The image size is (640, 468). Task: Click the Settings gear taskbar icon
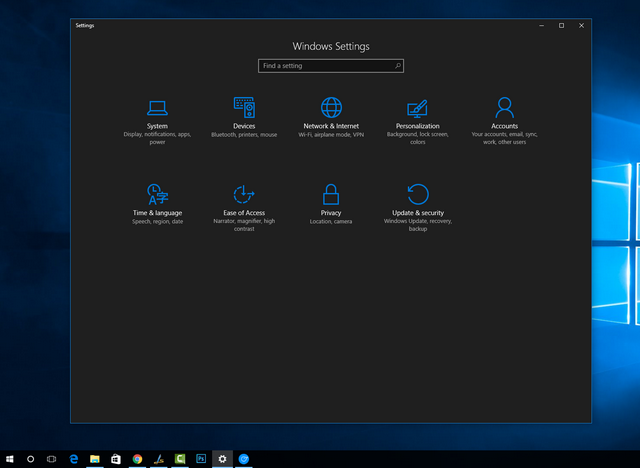[222, 459]
